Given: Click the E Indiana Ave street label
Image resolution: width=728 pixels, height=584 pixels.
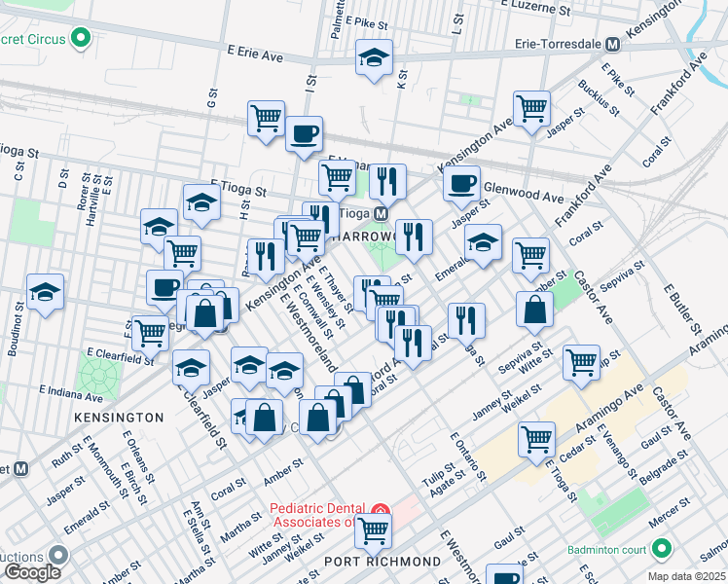Looking at the screenshot, I should coord(71,393).
